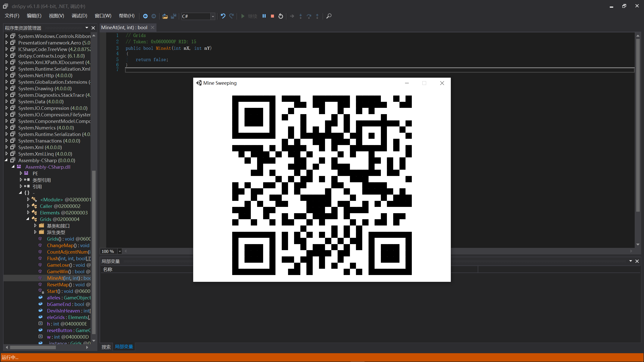Expand System.Windows.Controls.Ribbon assembly node
The height and width of the screenshot is (362, 644).
coord(7,36)
